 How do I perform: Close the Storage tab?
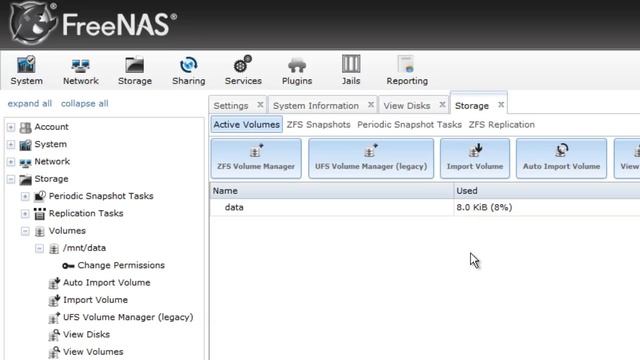click(501, 105)
